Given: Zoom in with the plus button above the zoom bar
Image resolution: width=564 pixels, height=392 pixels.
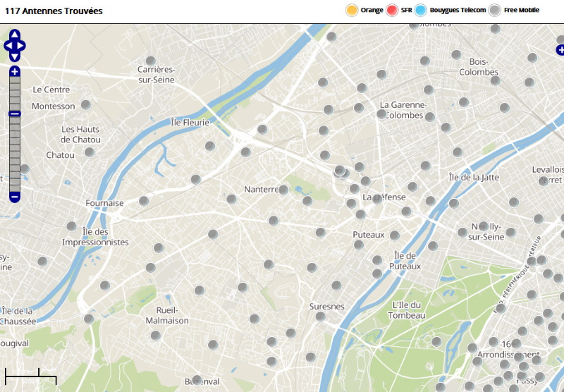Looking at the screenshot, I should click(14, 72).
